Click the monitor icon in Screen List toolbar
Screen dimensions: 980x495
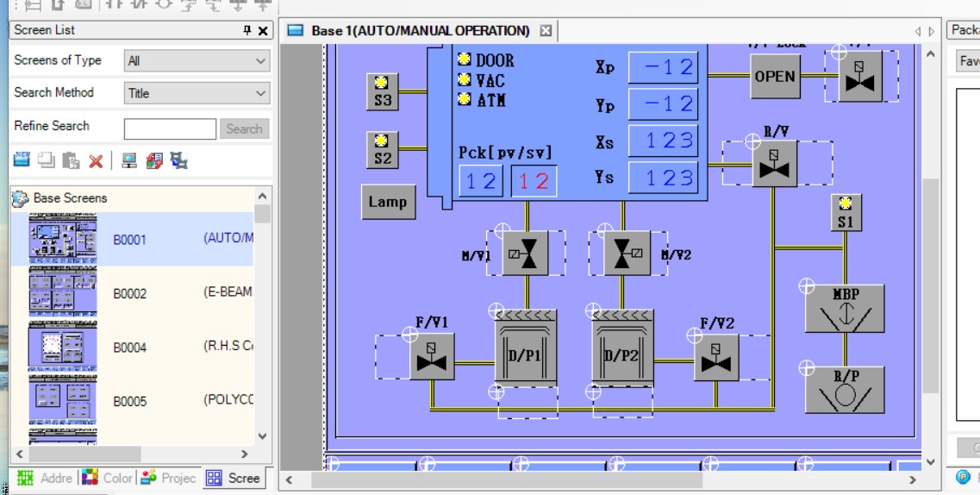pos(129,160)
